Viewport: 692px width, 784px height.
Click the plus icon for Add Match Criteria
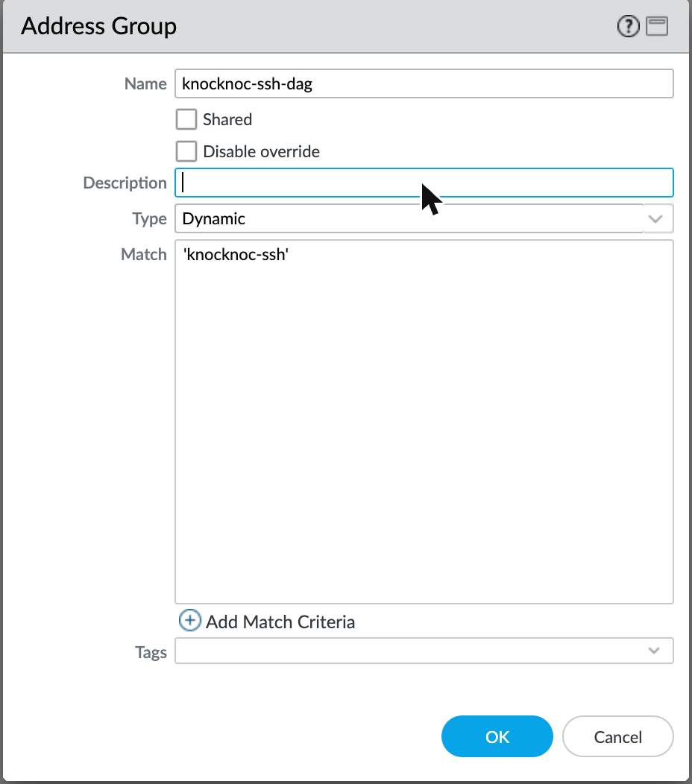189,621
